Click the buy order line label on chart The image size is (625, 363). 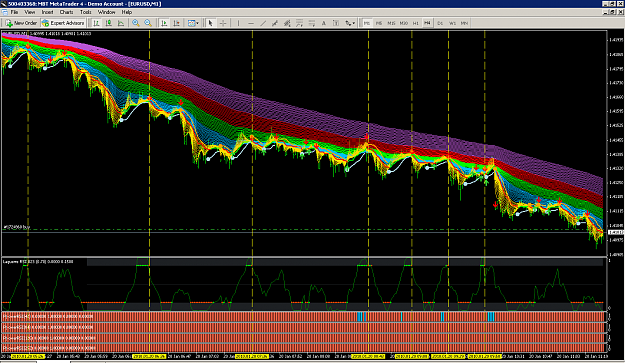click(17, 227)
